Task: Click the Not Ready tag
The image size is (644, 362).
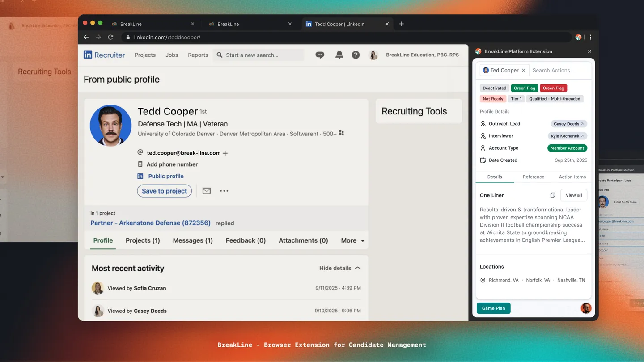Action: pyautogui.click(x=493, y=99)
